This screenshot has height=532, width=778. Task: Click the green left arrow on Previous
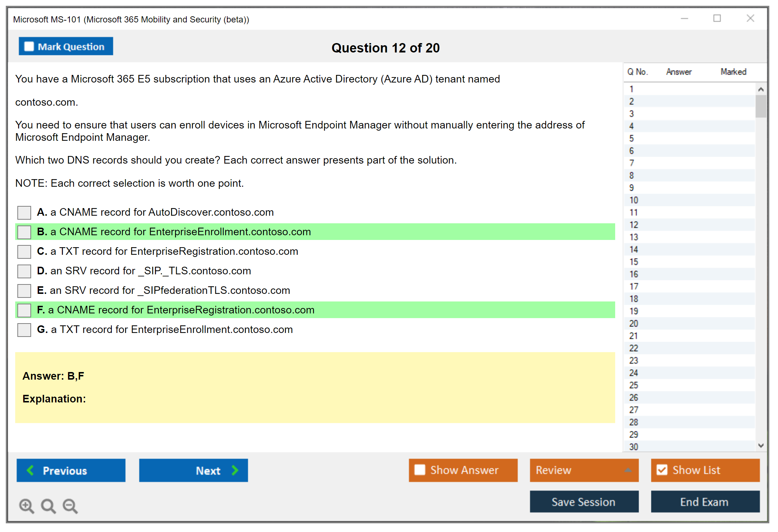tap(30, 470)
